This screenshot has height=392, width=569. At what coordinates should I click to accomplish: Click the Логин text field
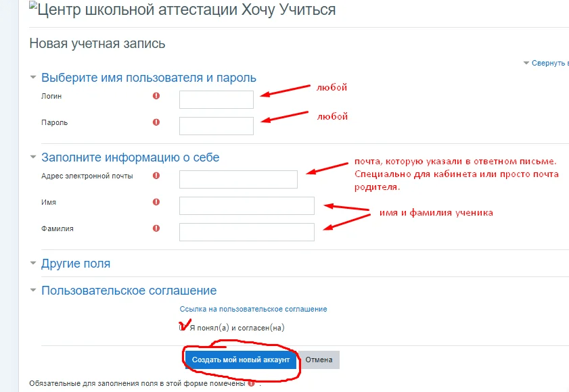(217, 100)
